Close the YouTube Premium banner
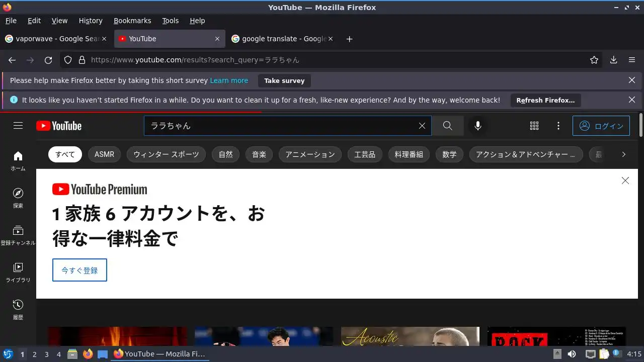 pyautogui.click(x=625, y=180)
